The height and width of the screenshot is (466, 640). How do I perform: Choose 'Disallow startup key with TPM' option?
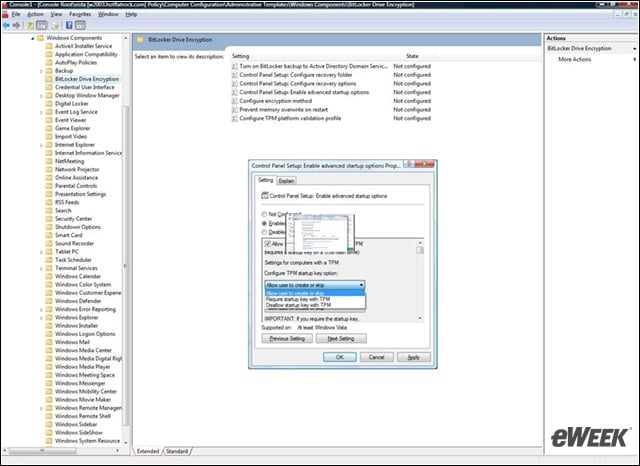click(x=315, y=305)
